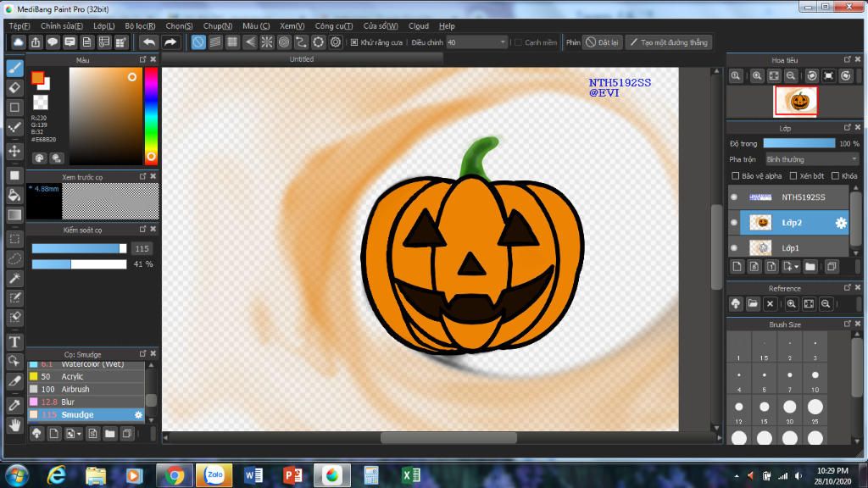Enable the circle snap guide
The width and height of the screenshot is (868, 488).
pyautogui.click(x=284, y=42)
